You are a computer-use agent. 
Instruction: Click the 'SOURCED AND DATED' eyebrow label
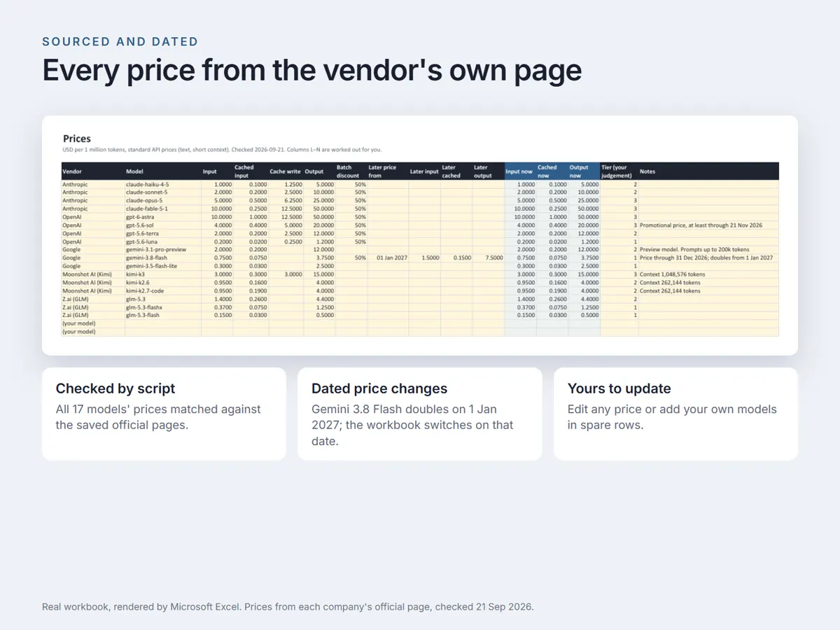point(120,41)
